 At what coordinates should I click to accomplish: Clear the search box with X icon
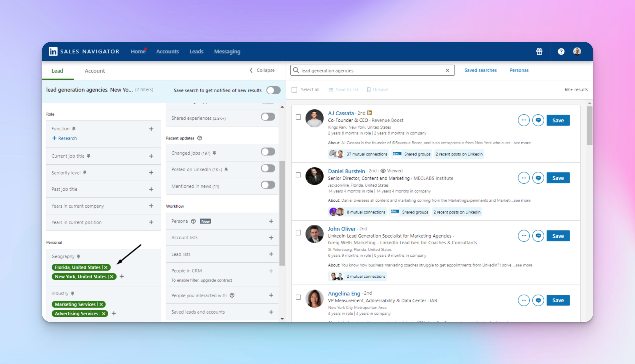point(447,70)
